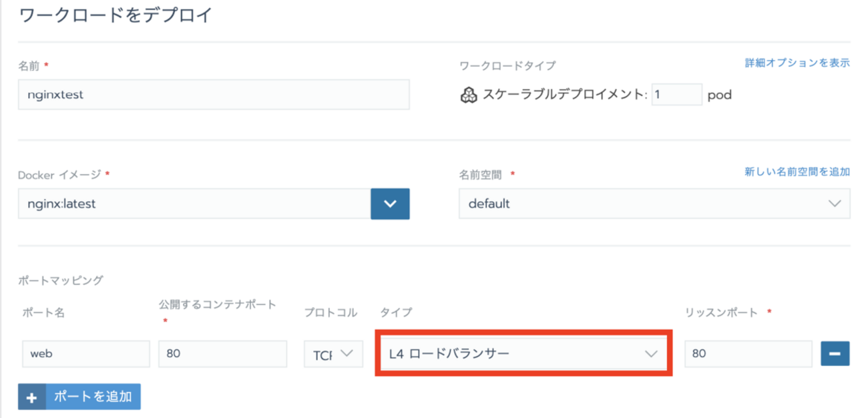868x418 pixels.
Task: Click the ポートマッピング section label
Action: tap(61, 280)
